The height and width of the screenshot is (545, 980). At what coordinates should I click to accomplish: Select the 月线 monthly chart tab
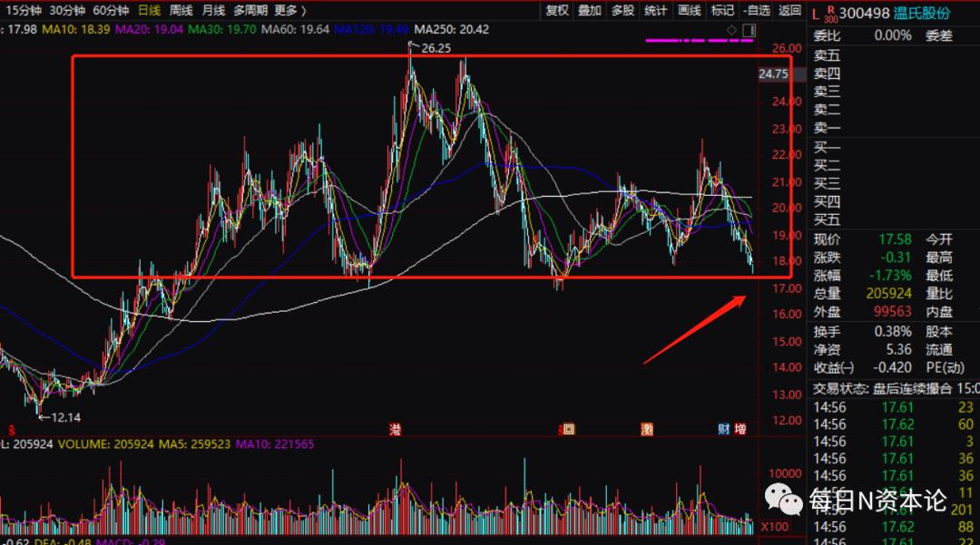click(x=213, y=11)
